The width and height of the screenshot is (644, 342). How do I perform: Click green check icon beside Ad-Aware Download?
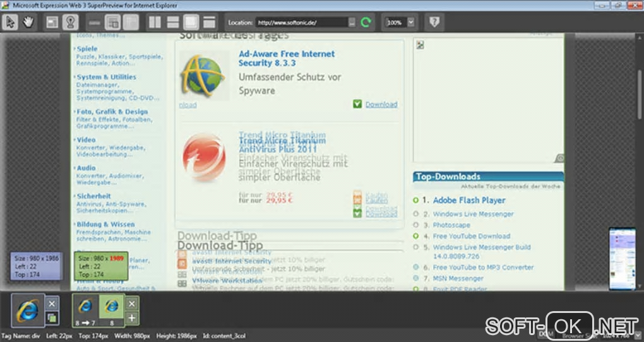(357, 104)
